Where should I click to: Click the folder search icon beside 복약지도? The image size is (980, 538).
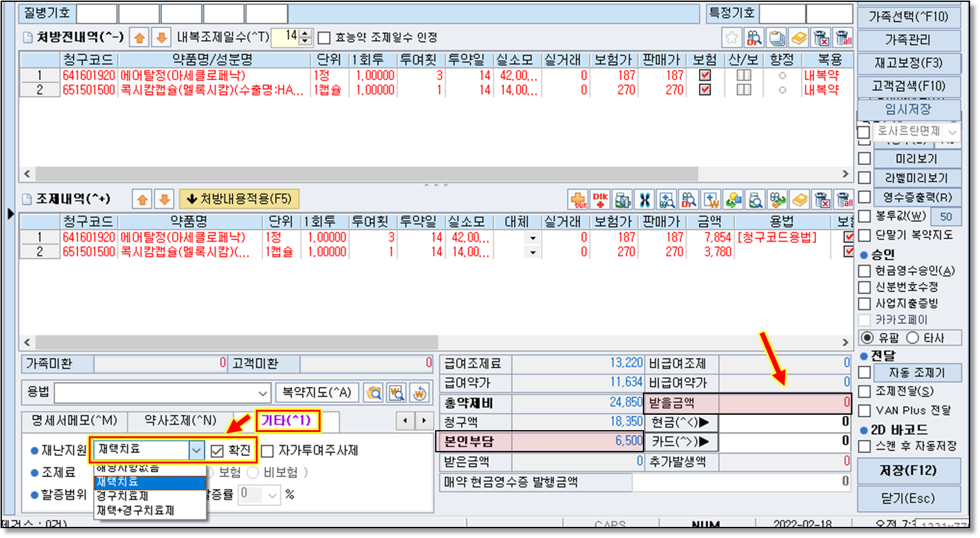[374, 393]
